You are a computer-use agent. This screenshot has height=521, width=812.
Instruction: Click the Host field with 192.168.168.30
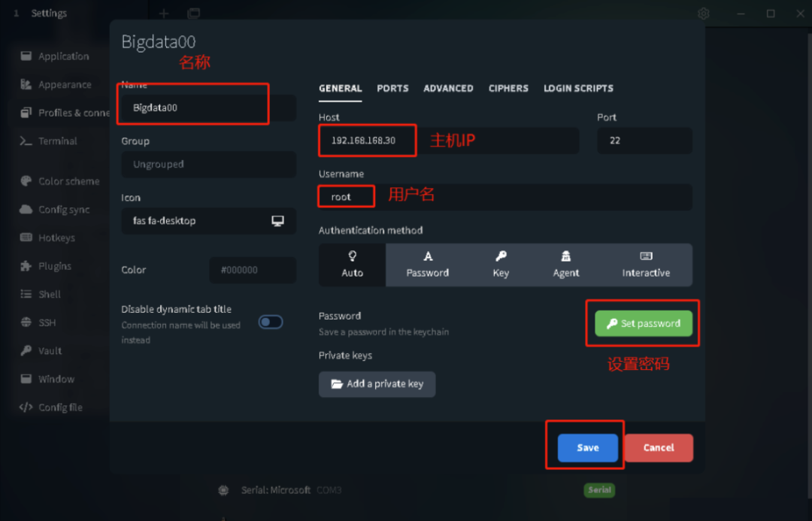coord(449,141)
